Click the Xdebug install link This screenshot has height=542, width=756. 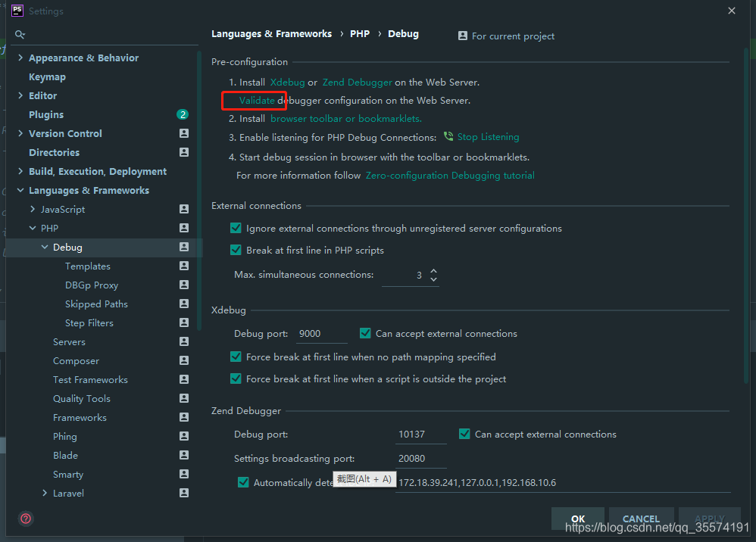tap(287, 83)
